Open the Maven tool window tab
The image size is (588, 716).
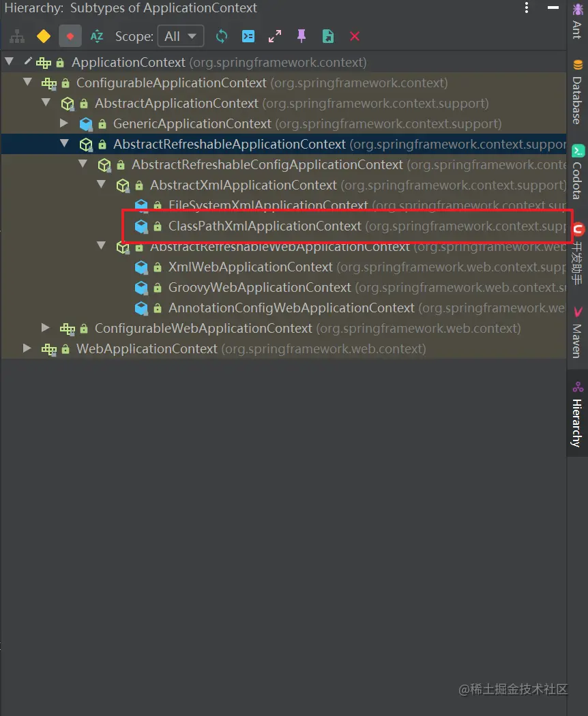pos(577,333)
